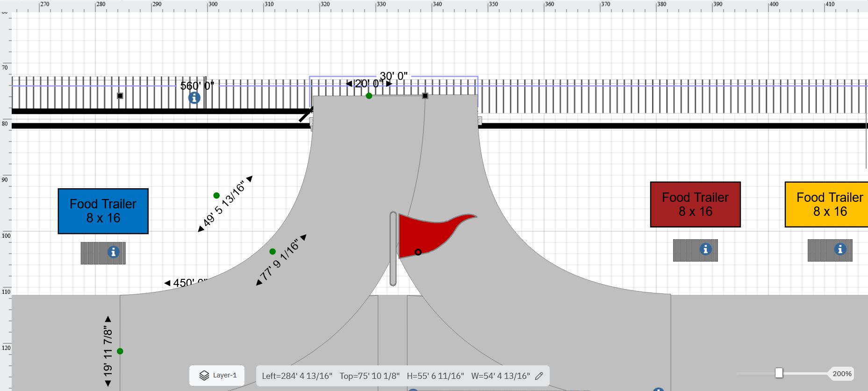Viewport: 868px width, 391px height.
Task: Click green handle near 49' 5 13/16" dimension
Action: 216,195
